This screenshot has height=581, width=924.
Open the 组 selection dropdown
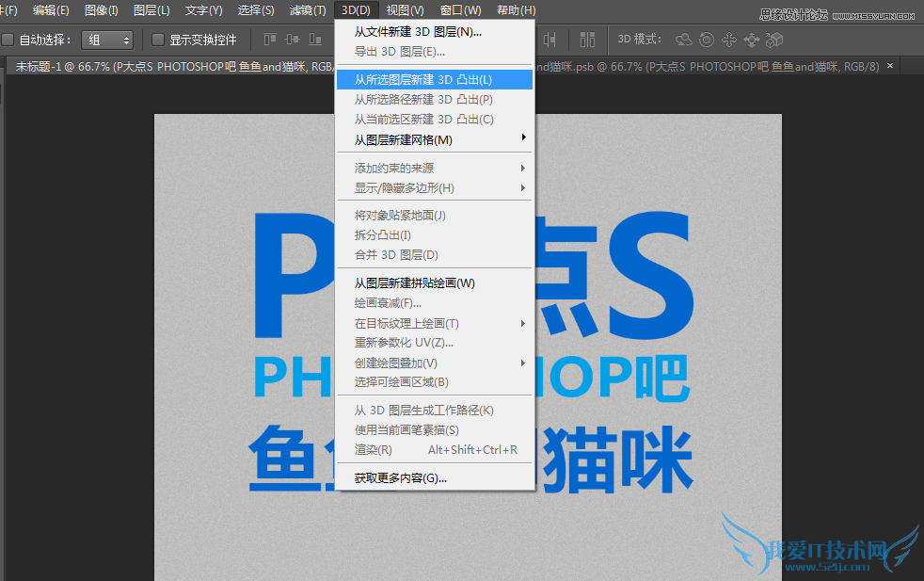(x=106, y=40)
